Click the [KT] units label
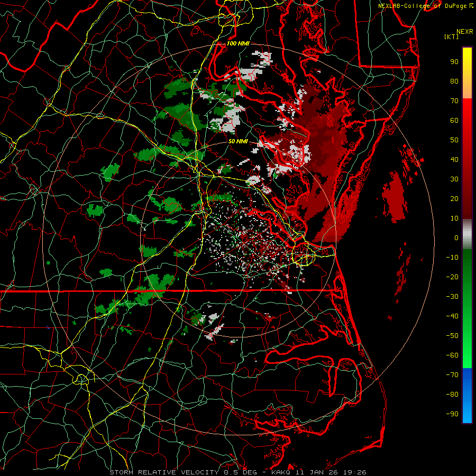Screen dimensions: 476x476 pyautogui.click(x=451, y=36)
